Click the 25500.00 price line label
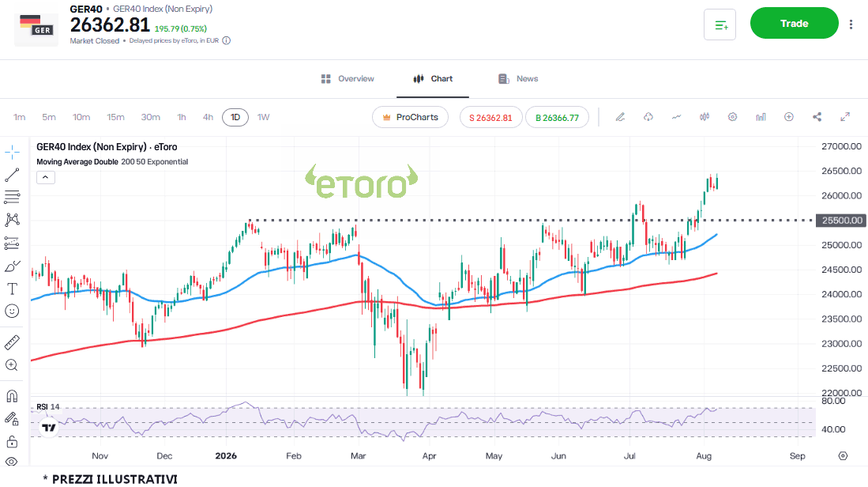The width and height of the screenshot is (868, 487). [x=842, y=221]
